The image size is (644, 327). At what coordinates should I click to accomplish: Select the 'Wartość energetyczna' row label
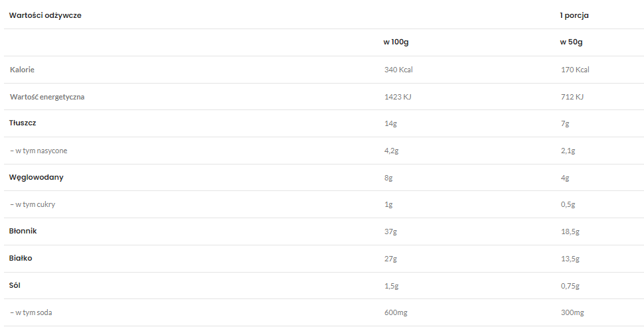point(47,97)
